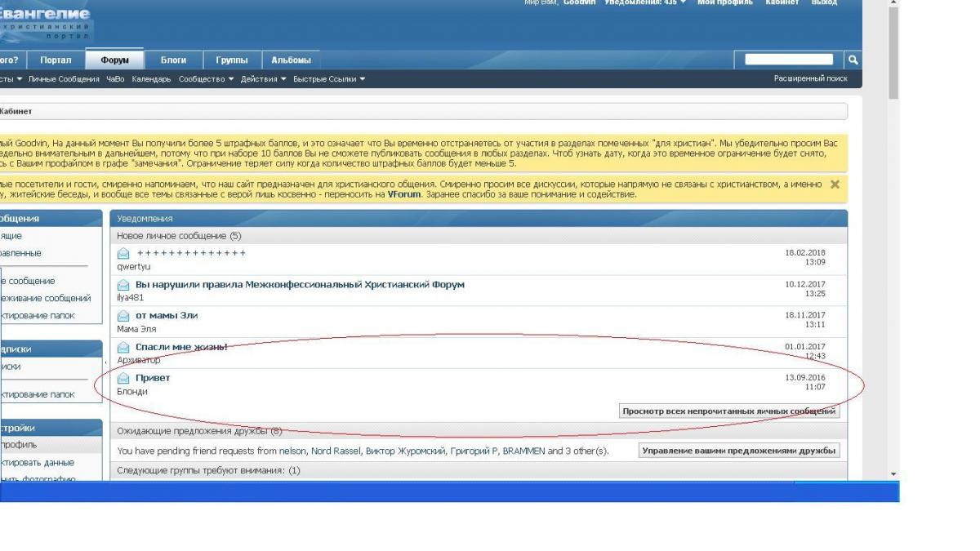This screenshot has width=980, height=551.
Task: Click envelope icon next to 'Привет' message
Action: [123, 378]
